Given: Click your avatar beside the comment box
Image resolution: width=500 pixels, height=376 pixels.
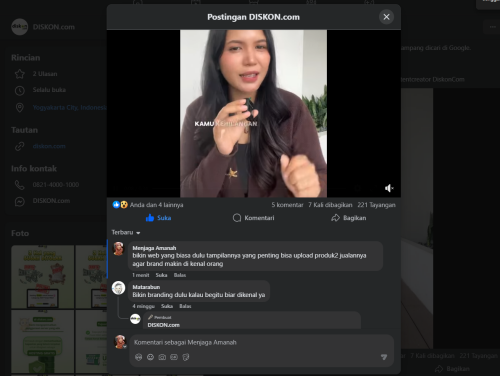Looking at the screenshot, I should coord(120,342).
